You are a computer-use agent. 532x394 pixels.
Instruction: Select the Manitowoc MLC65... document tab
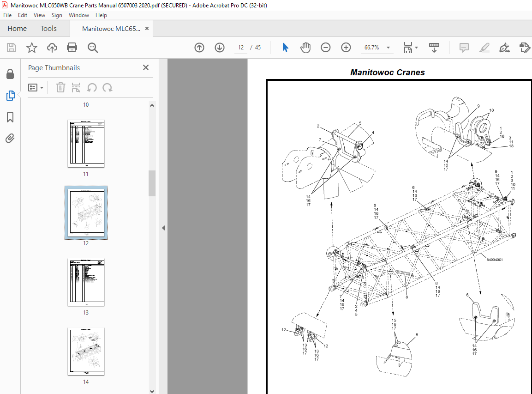pyautogui.click(x=111, y=29)
